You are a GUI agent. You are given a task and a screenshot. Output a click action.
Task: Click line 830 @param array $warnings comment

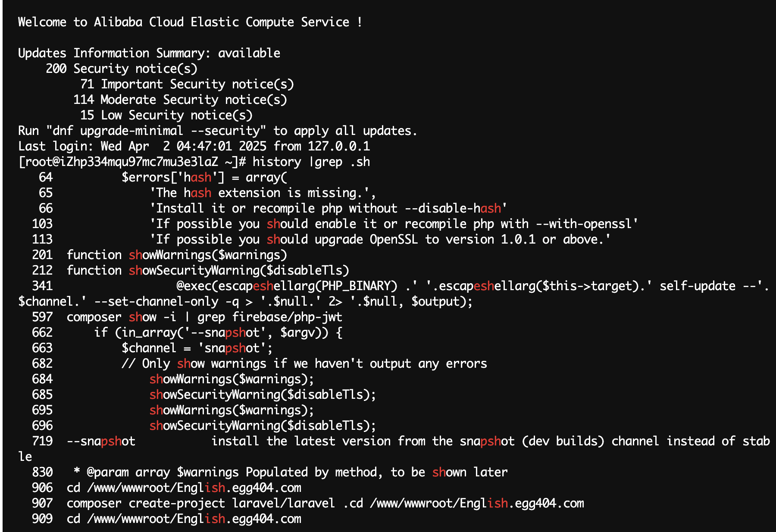290,472
